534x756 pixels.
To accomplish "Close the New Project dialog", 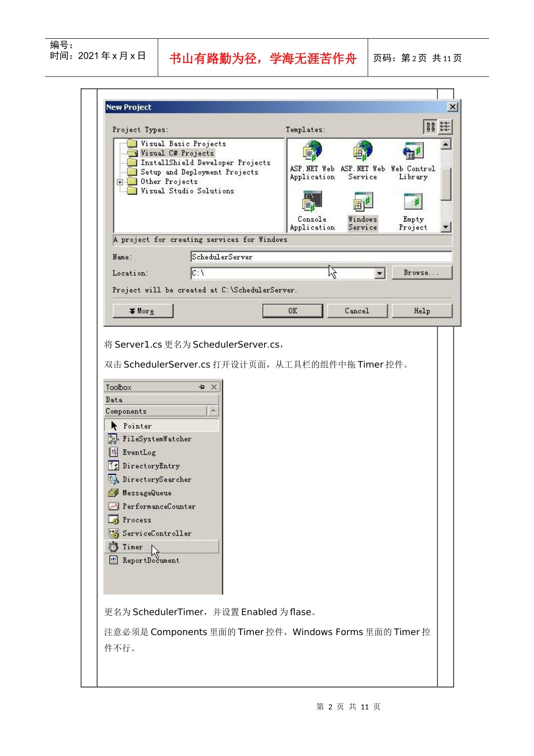I will (452, 107).
